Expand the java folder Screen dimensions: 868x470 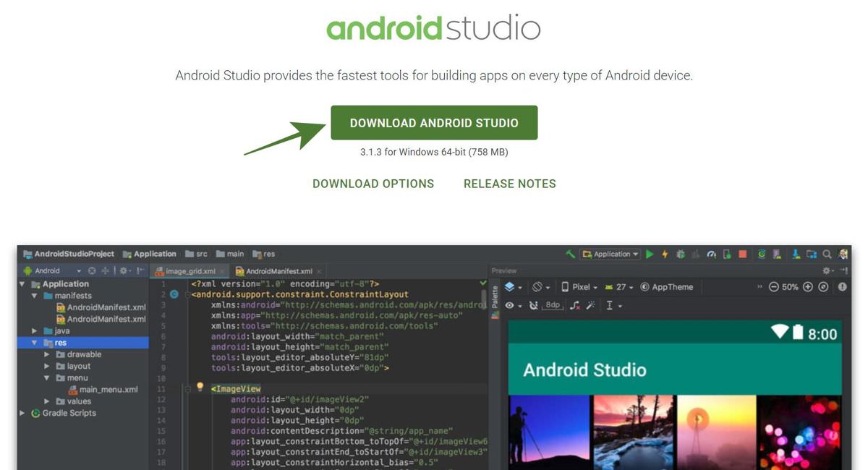click(34, 330)
